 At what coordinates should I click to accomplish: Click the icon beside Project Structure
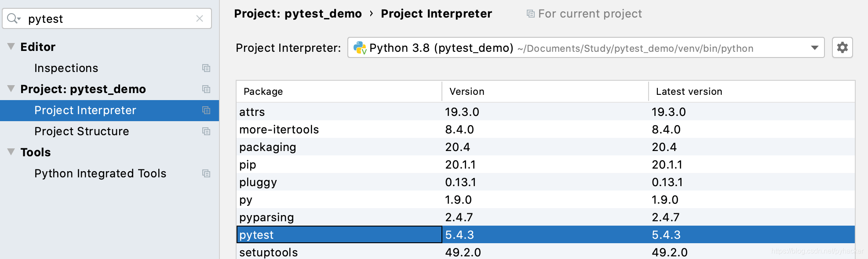(206, 131)
